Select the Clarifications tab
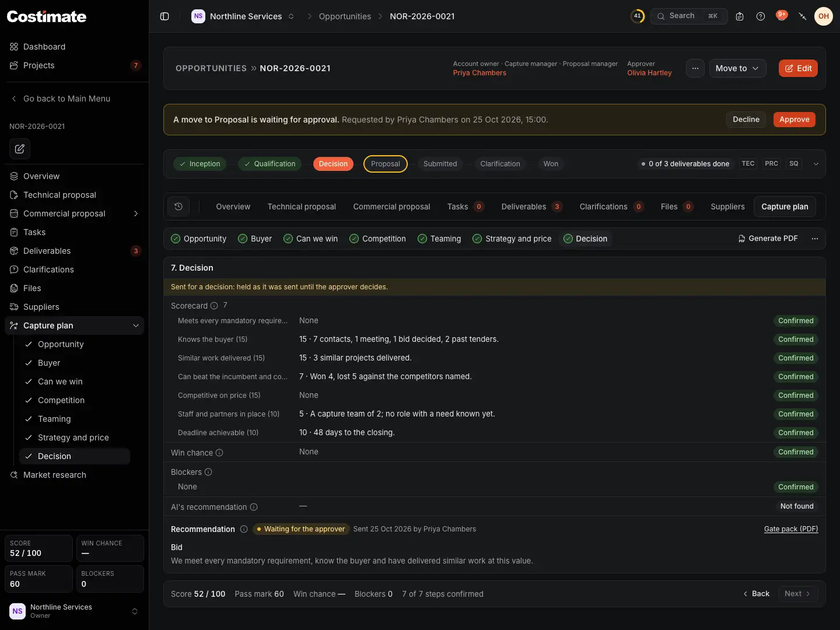Image resolution: width=840 pixels, height=630 pixels. (x=611, y=206)
